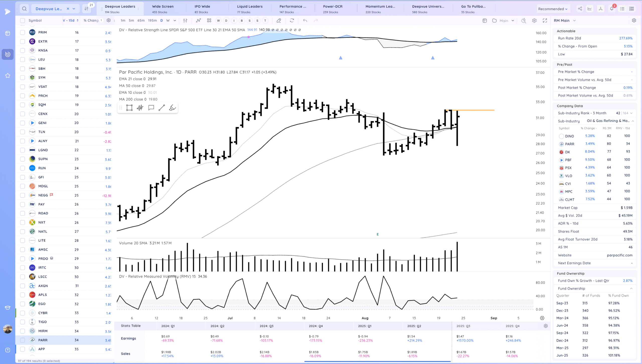Sort by V - 15d column
The image size is (642, 364).
[71, 21]
